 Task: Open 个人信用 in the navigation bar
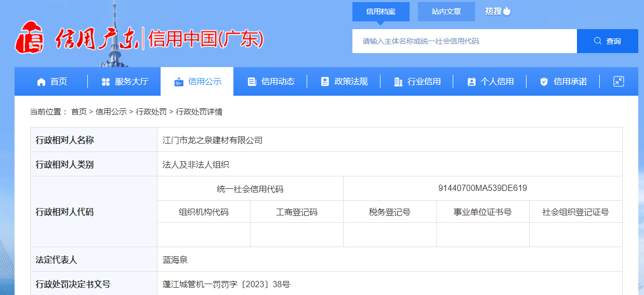tap(490, 82)
